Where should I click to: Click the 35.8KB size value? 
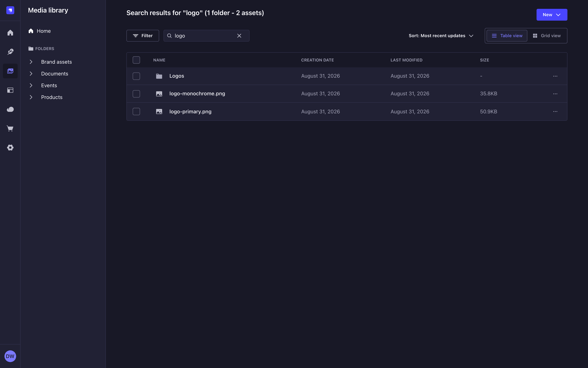pyautogui.click(x=489, y=93)
